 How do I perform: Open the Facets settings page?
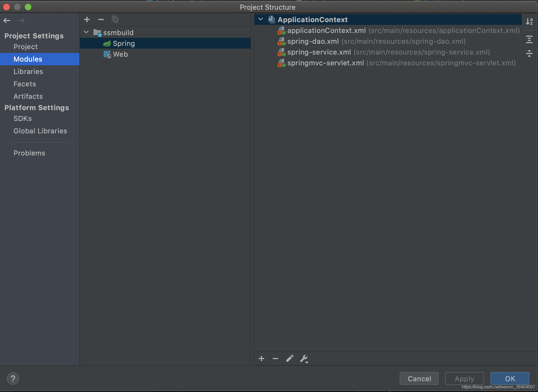tap(25, 84)
